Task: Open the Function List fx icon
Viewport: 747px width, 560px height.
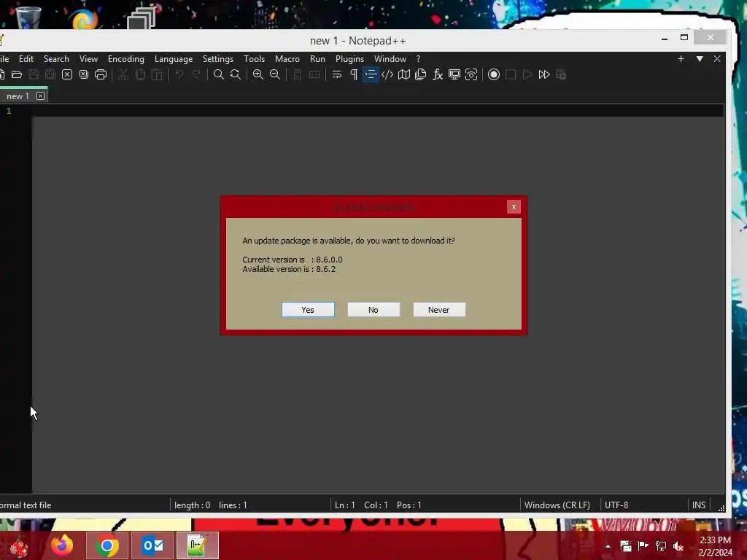Action: [438, 74]
